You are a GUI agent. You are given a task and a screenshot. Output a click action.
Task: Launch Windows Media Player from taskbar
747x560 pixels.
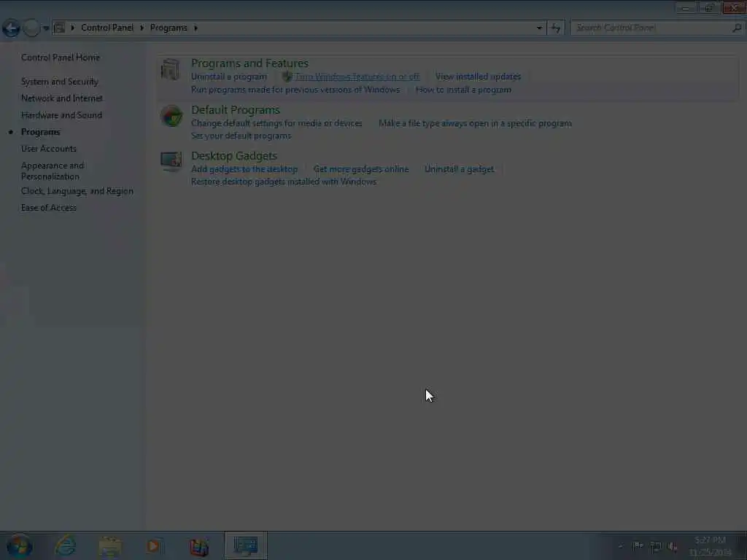pyautogui.click(x=155, y=546)
